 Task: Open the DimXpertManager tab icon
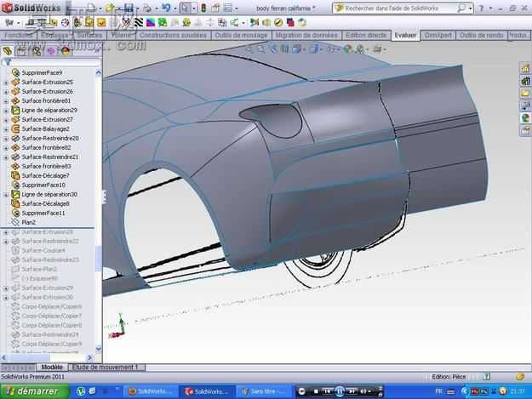(51, 51)
